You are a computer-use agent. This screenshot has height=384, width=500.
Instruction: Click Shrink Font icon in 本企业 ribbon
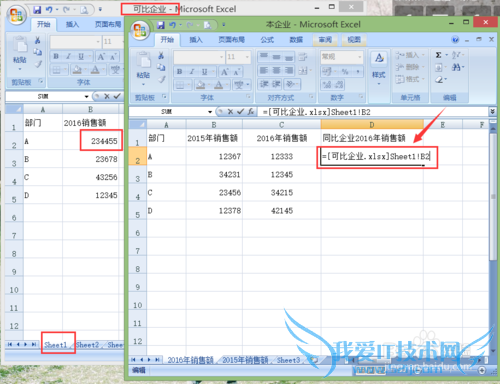[237, 71]
